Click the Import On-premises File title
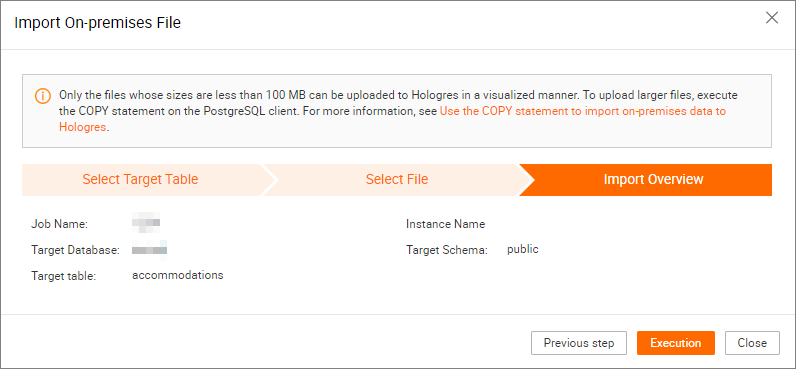 (97, 23)
